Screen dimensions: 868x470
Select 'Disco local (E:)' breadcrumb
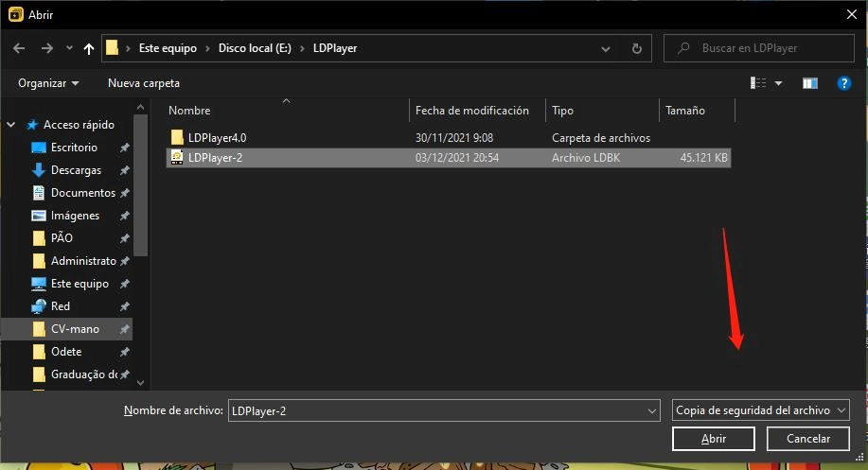[x=255, y=48]
